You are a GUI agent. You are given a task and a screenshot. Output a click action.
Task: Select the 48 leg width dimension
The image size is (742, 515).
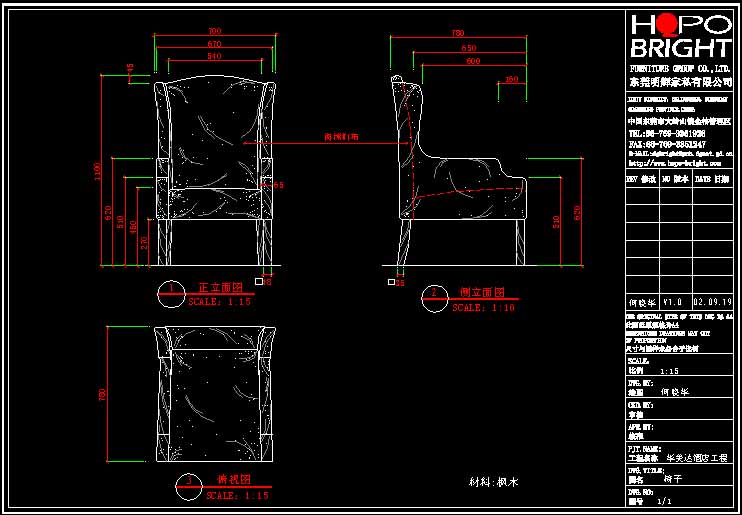point(267,282)
